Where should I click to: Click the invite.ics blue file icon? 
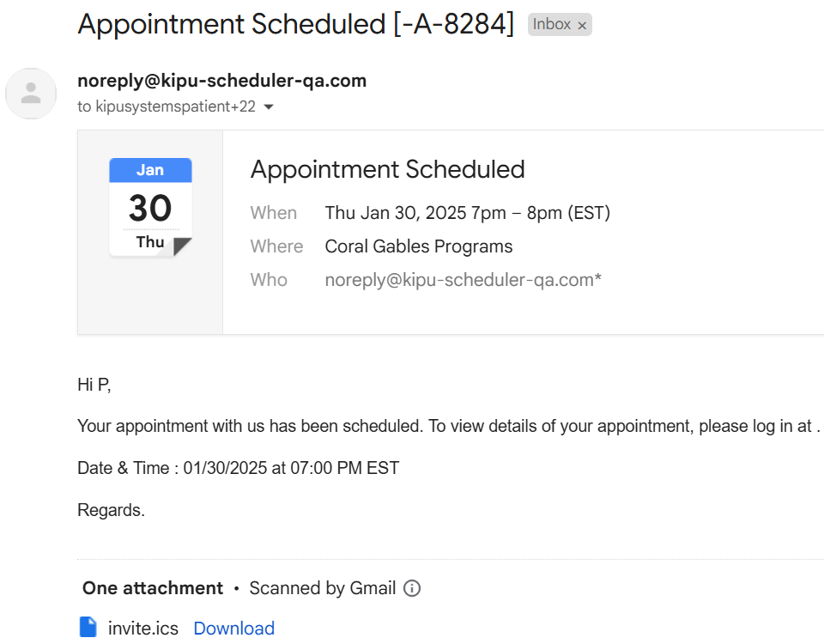(x=88, y=628)
